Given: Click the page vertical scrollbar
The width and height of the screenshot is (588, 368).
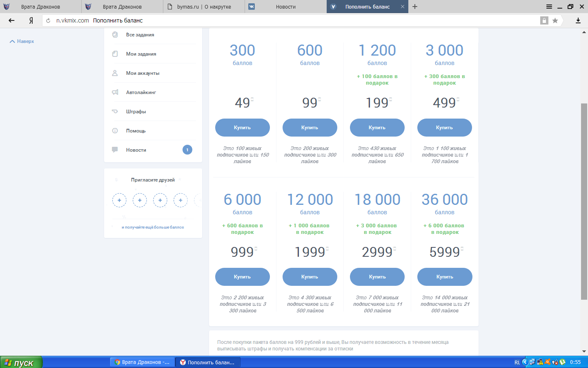Looking at the screenshot, I should pyautogui.click(x=584, y=200).
